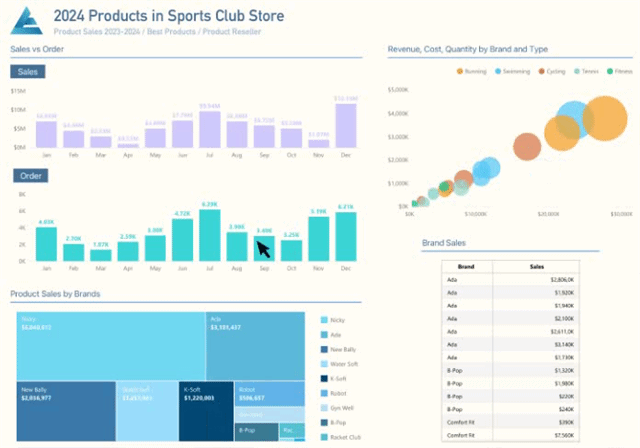Sort table by Sales column header

point(537,268)
